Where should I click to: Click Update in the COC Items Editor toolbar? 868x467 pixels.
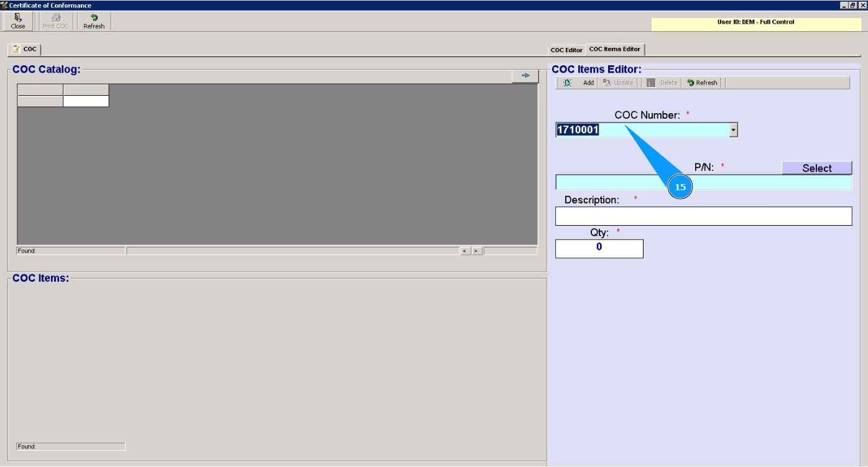click(x=618, y=83)
